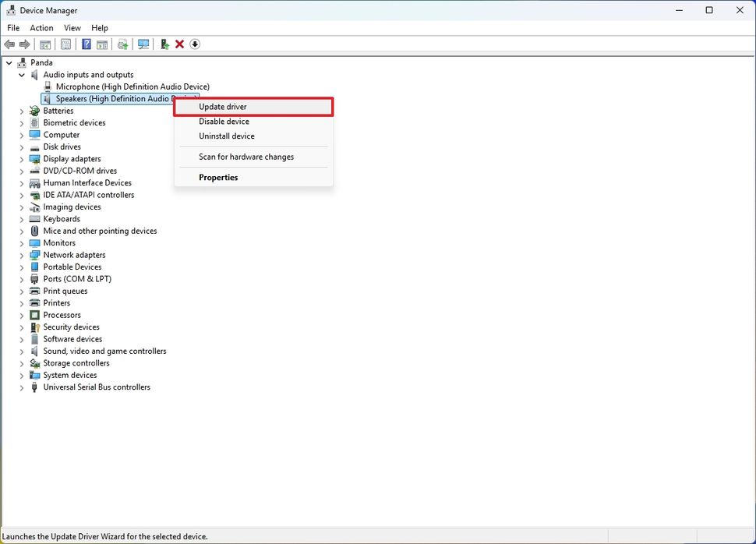Choose Update driver from the context menu
This screenshot has width=756, height=544.
[x=223, y=106]
